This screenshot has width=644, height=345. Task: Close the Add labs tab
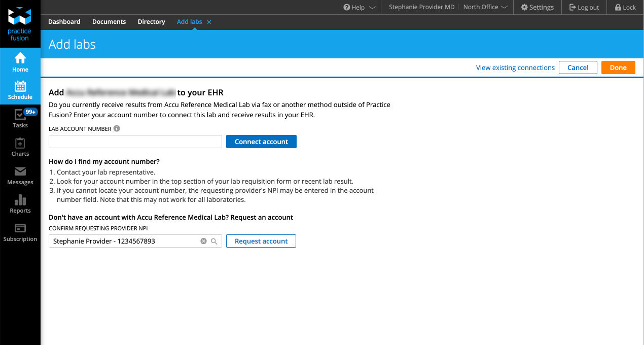point(209,22)
